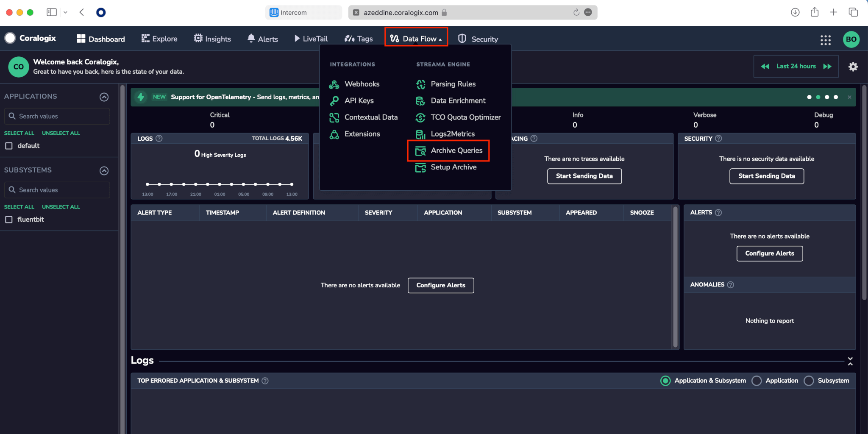868x434 pixels.
Task: Show help for the ANOMALIES panel
Action: click(x=731, y=285)
